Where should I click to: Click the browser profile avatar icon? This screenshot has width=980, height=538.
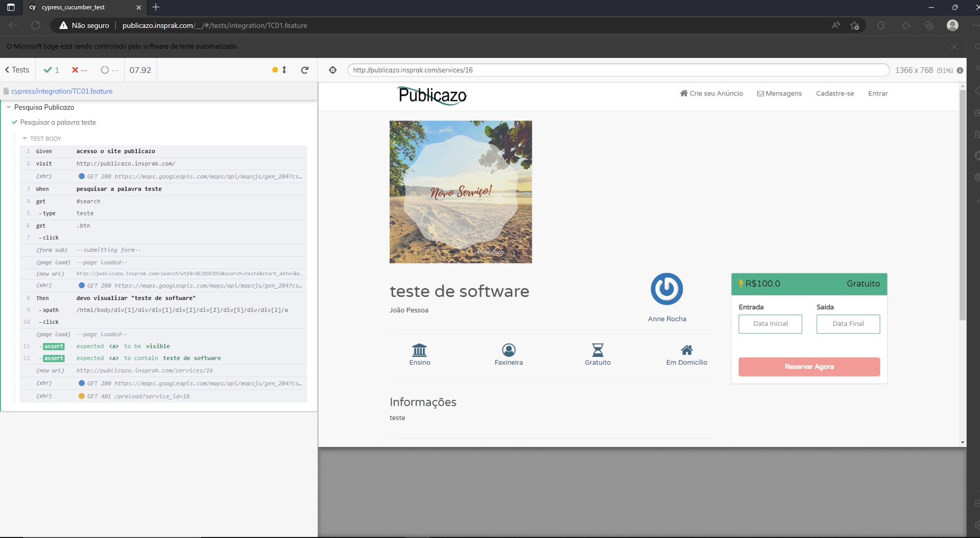tap(952, 25)
